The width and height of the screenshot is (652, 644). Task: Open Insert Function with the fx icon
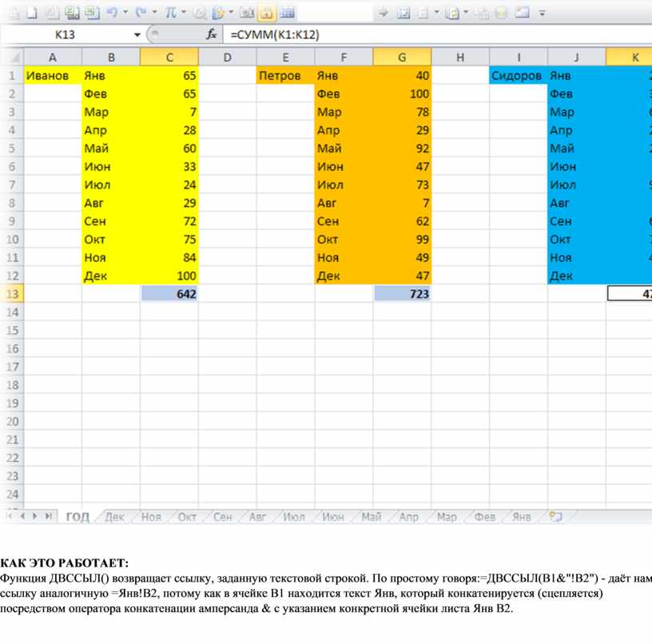212,34
